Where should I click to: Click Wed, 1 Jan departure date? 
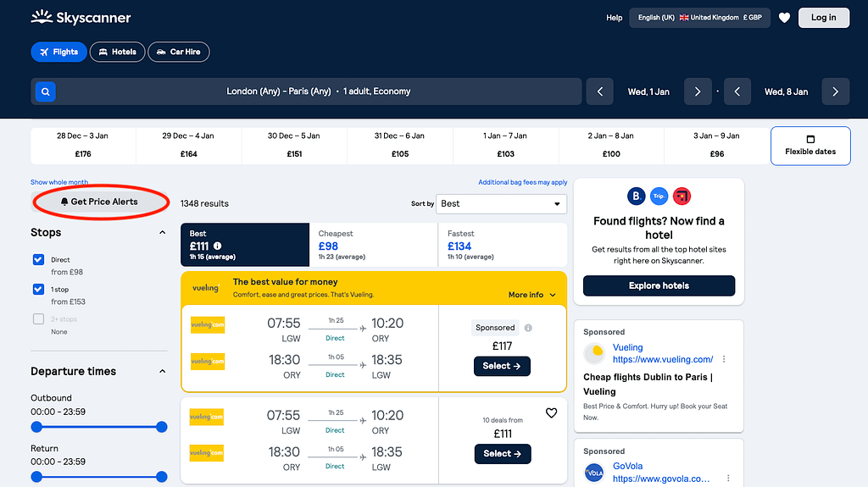coord(648,91)
